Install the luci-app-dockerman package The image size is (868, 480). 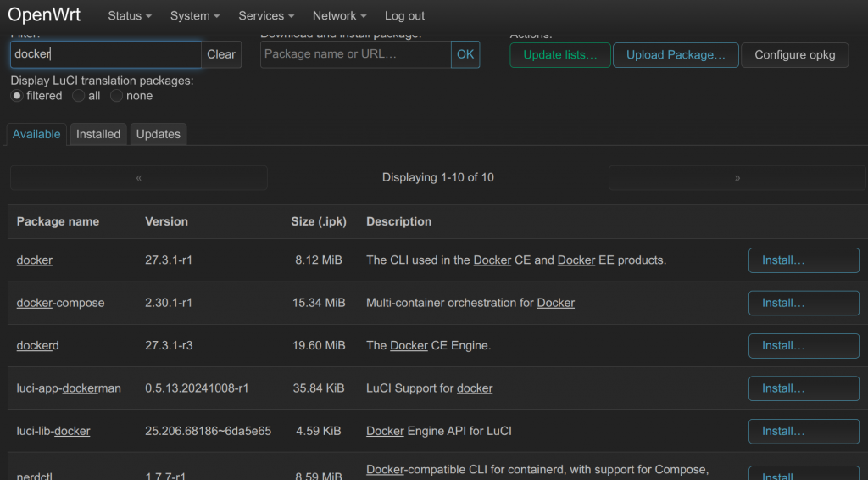tap(804, 388)
